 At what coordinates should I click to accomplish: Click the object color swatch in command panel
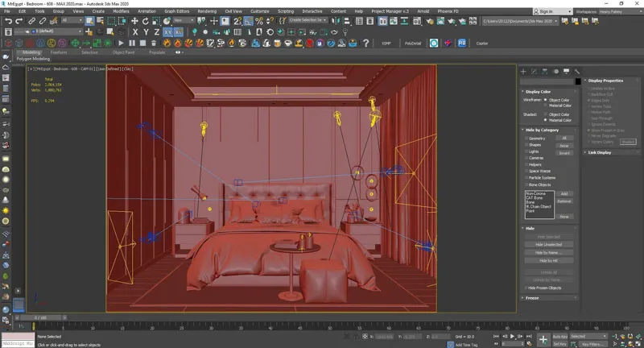click(x=577, y=81)
